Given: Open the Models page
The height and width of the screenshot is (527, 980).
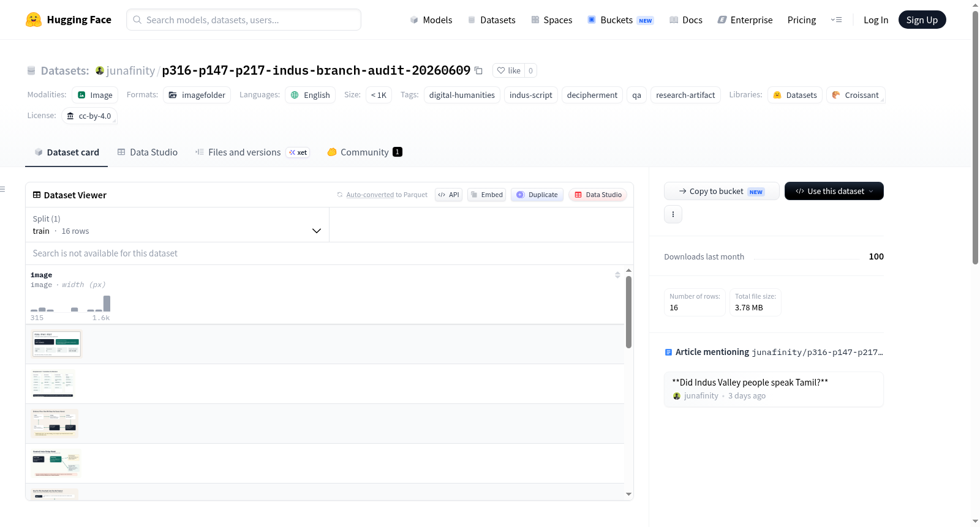Looking at the screenshot, I should 431,20.
